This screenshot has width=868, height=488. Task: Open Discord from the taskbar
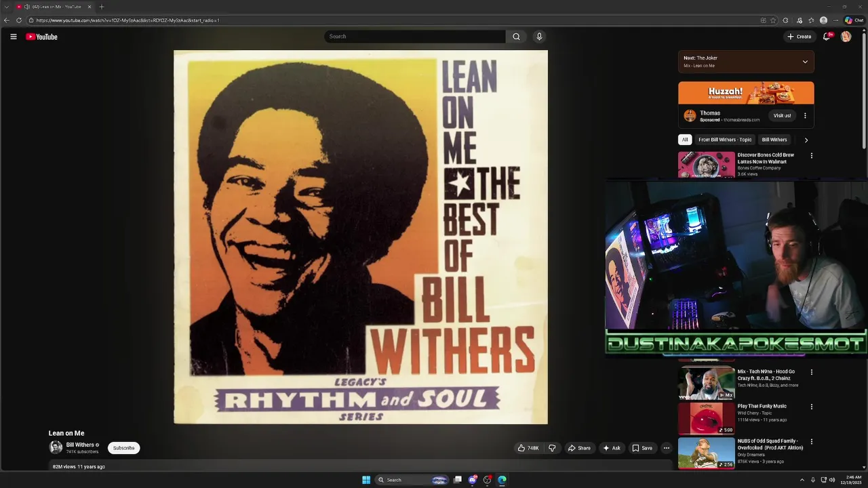pyautogui.click(x=473, y=480)
